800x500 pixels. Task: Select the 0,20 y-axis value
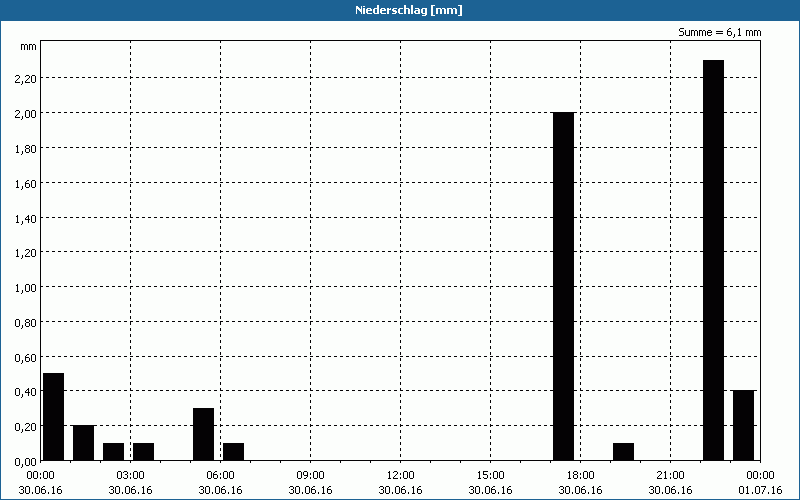pyautogui.click(x=27, y=427)
